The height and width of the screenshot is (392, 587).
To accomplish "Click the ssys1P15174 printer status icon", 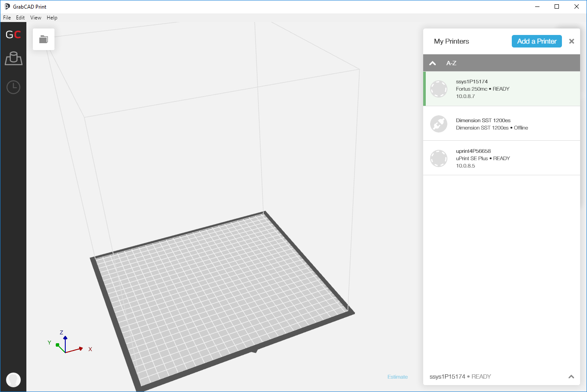I will pos(439,89).
